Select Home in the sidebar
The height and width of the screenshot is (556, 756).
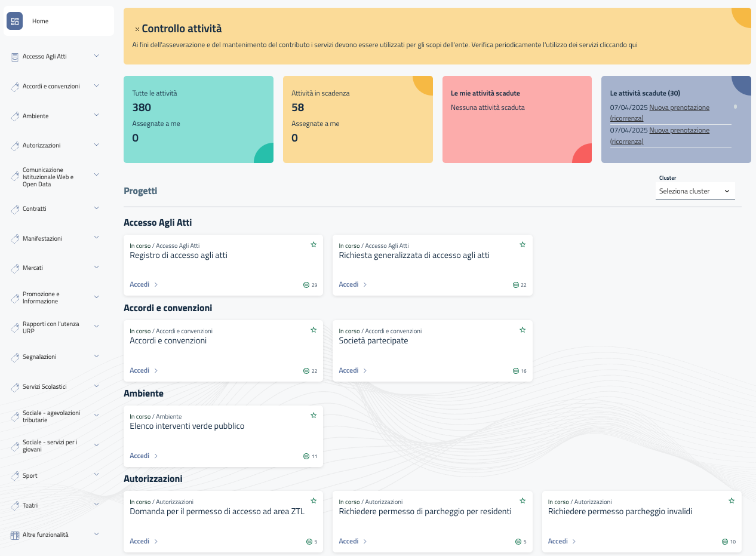pyautogui.click(x=40, y=21)
